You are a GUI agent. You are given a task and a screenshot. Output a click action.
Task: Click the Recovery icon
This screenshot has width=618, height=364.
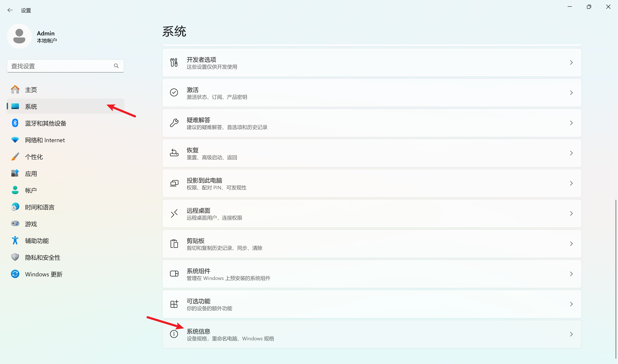pyautogui.click(x=174, y=153)
